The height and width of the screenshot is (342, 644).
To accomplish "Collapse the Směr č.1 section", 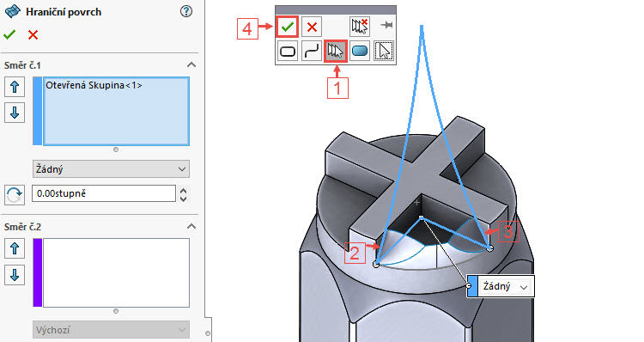I will [191, 65].
